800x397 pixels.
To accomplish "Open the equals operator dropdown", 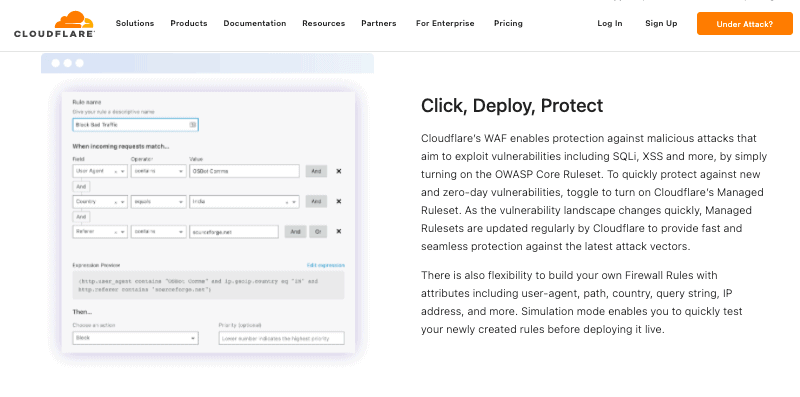I will [x=158, y=202].
